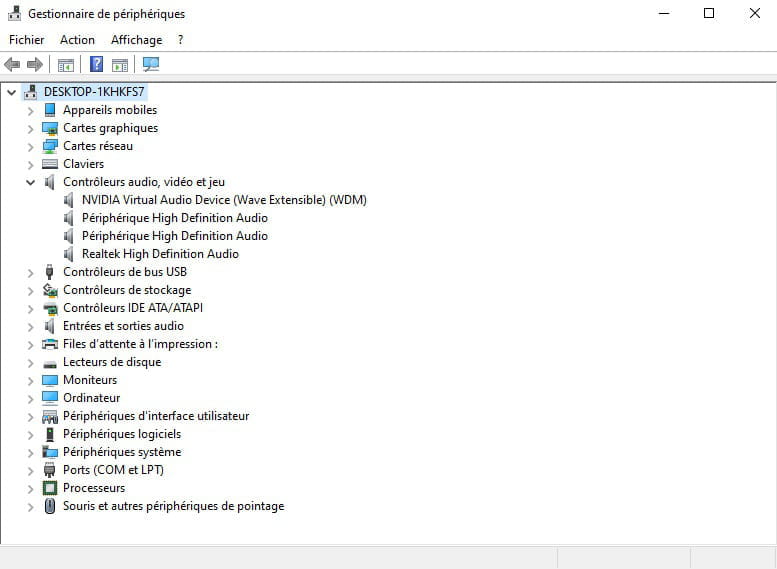Expand the Cartes réseau category

(31, 147)
